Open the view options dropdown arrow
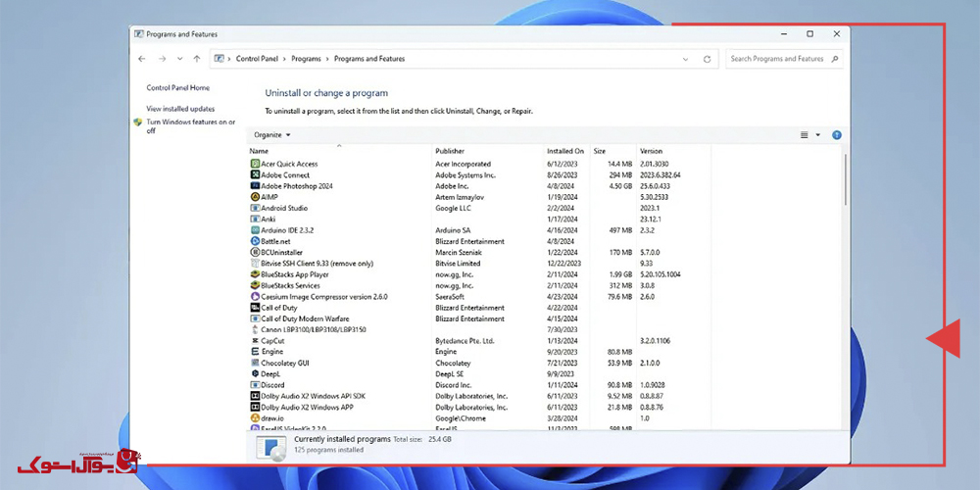Viewport: 980px width, 490px height. point(818,135)
